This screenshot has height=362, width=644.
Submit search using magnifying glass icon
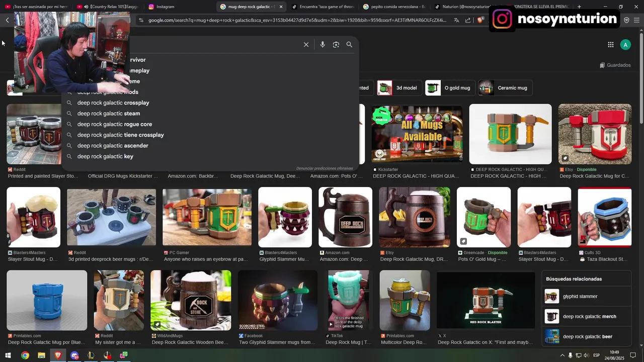349,45
